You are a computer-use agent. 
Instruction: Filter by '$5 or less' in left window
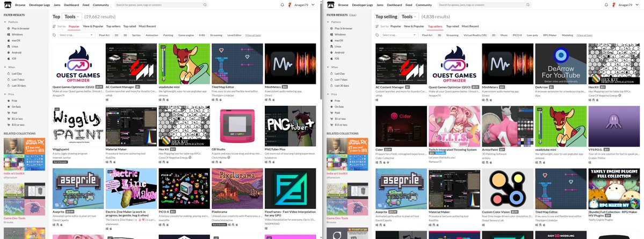(x=15, y=119)
